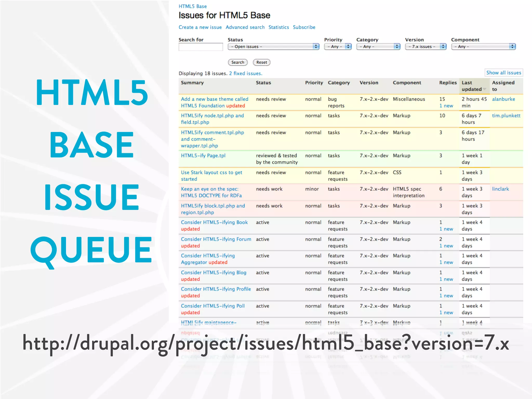
Task: Open the HTML5 Base breadcrumb link
Action: coord(192,6)
